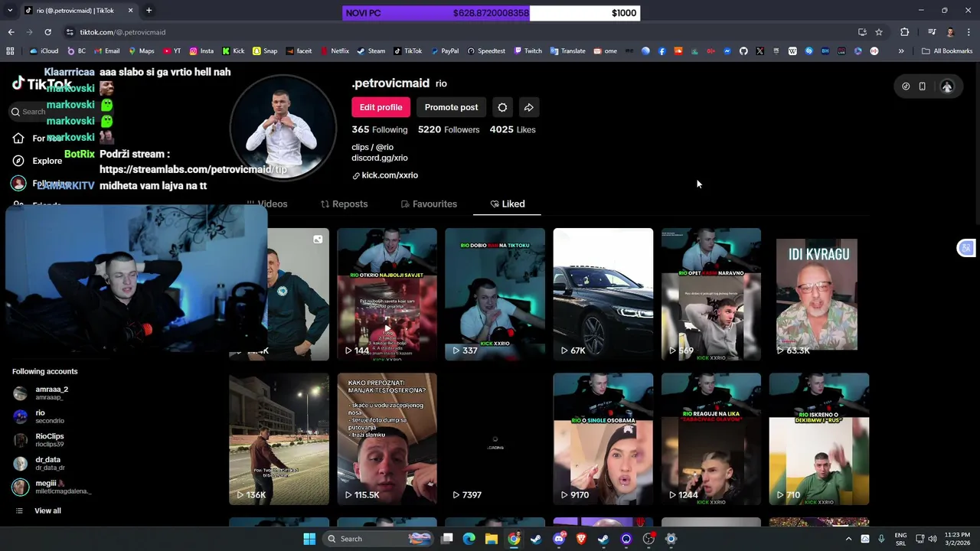The image size is (980, 551).
Task: Click the Windows taskbar Search box
Action: click(377, 539)
